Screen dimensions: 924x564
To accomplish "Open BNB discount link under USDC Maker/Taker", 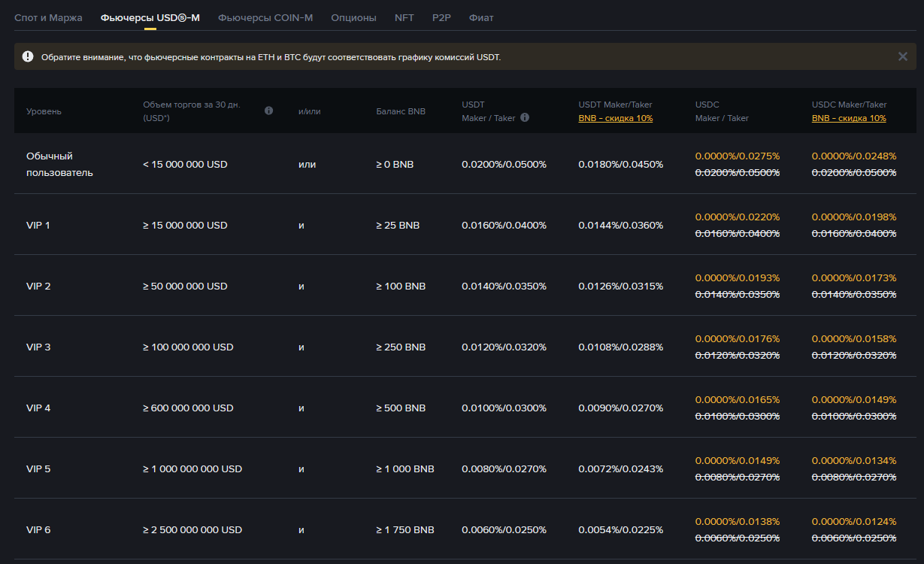I will 849,118.
